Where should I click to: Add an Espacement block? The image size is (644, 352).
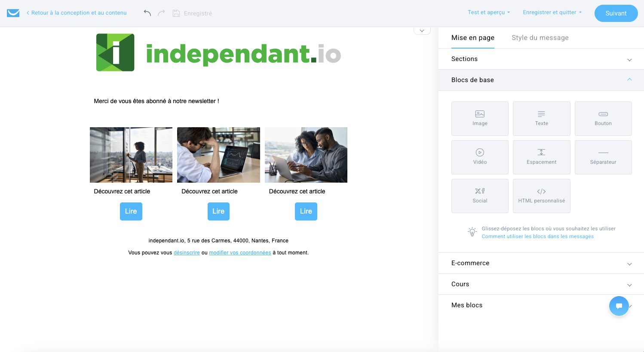point(542,157)
